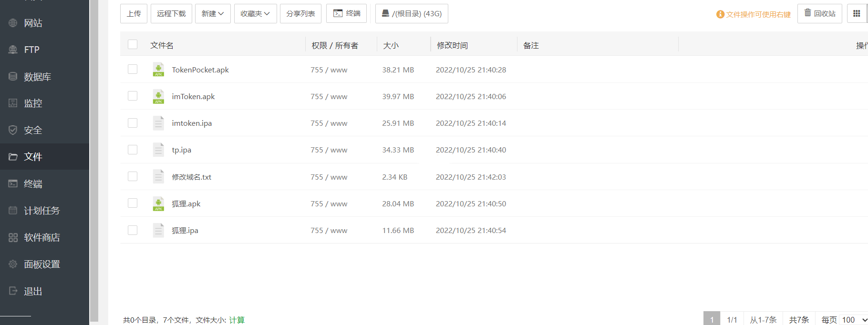
Task: Click the shield icon beside 安全
Action: point(13,130)
